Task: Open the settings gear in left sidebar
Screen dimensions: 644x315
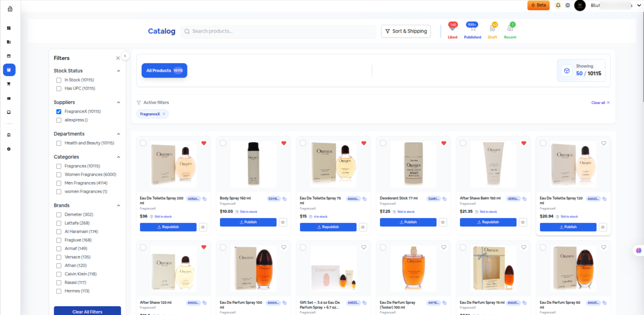Action: tap(9, 149)
